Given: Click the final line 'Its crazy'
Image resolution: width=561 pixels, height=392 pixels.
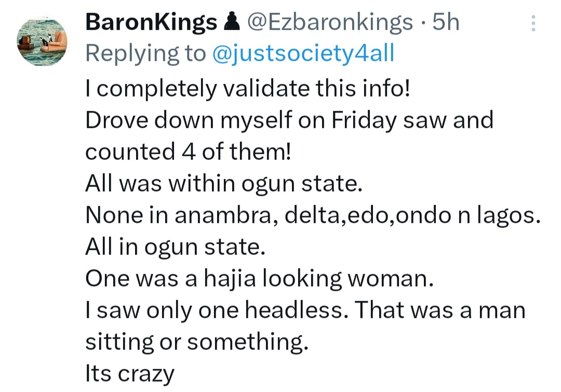Looking at the screenshot, I should [x=129, y=374].
